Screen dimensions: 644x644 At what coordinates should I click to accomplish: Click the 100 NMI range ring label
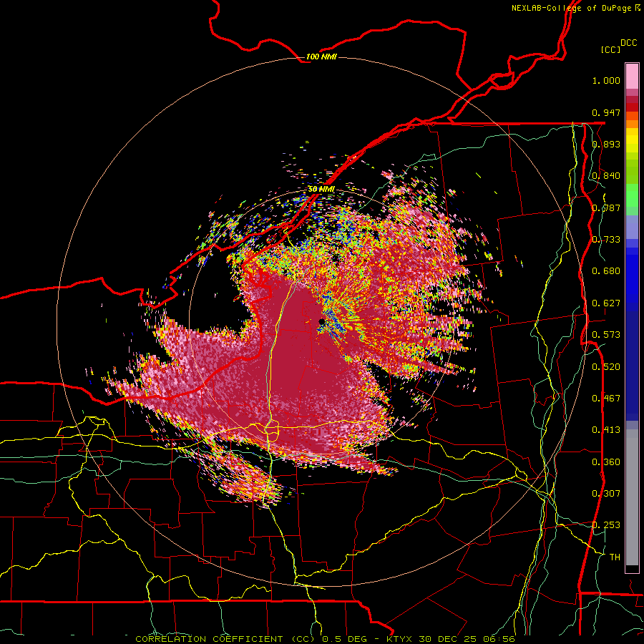coord(321,57)
